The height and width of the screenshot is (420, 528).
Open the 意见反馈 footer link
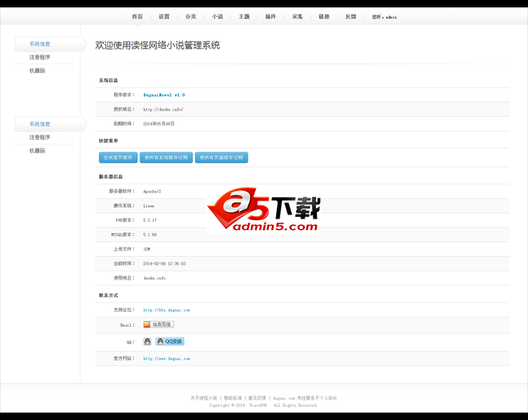[x=258, y=398]
